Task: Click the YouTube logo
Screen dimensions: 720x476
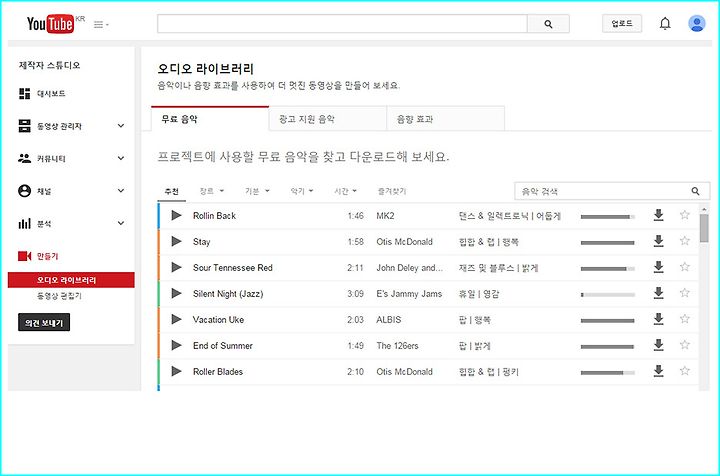Action: (51, 23)
